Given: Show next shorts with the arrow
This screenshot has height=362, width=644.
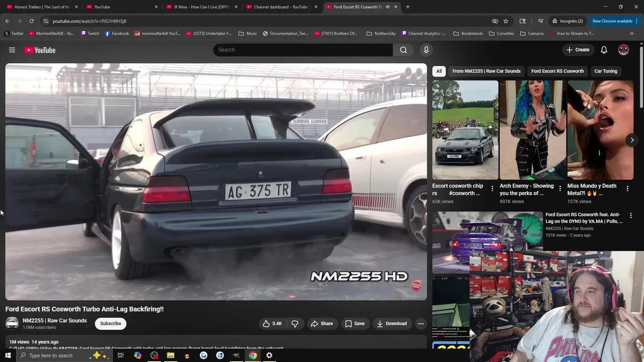Looking at the screenshot, I should (x=632, y=140).
